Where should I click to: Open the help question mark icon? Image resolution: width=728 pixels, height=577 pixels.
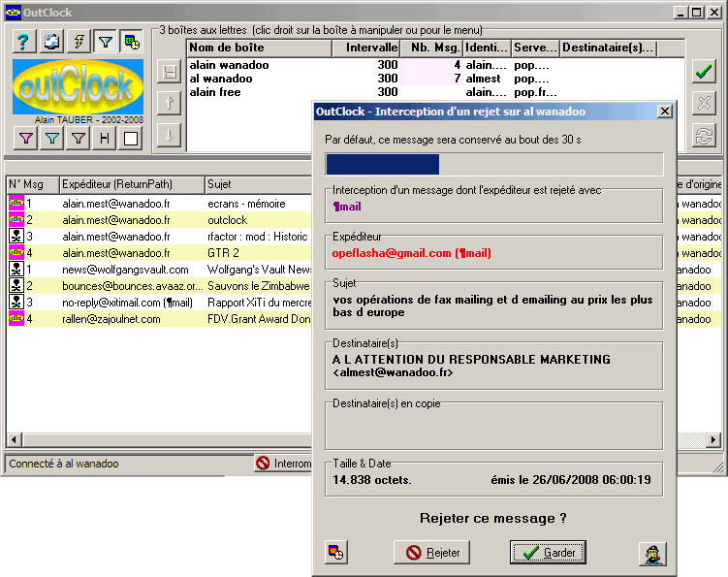23,43
